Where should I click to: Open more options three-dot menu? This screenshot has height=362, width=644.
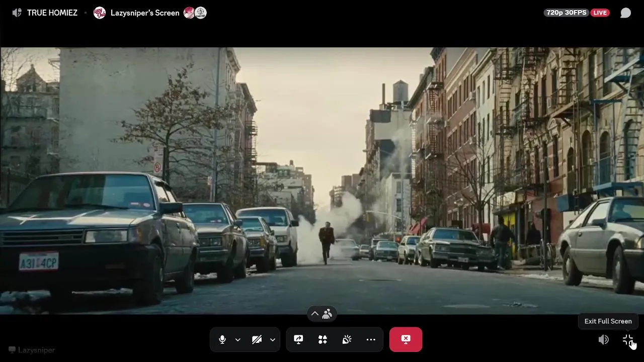371,340
